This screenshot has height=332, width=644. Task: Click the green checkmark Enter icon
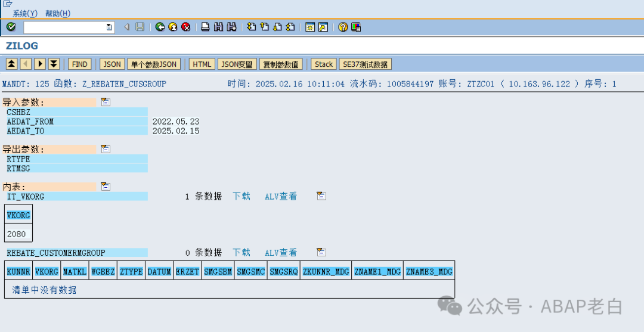(11, 27)
